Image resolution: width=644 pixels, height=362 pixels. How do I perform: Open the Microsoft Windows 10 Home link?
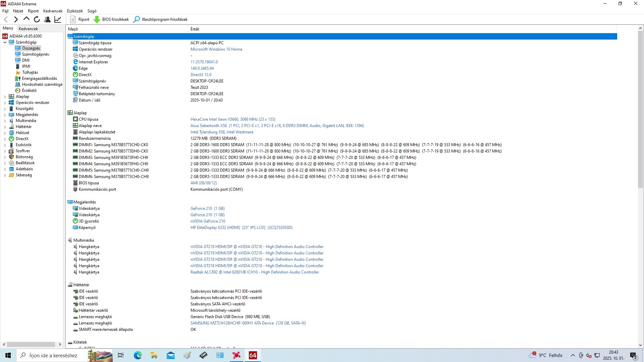click(x=216, y=49)
